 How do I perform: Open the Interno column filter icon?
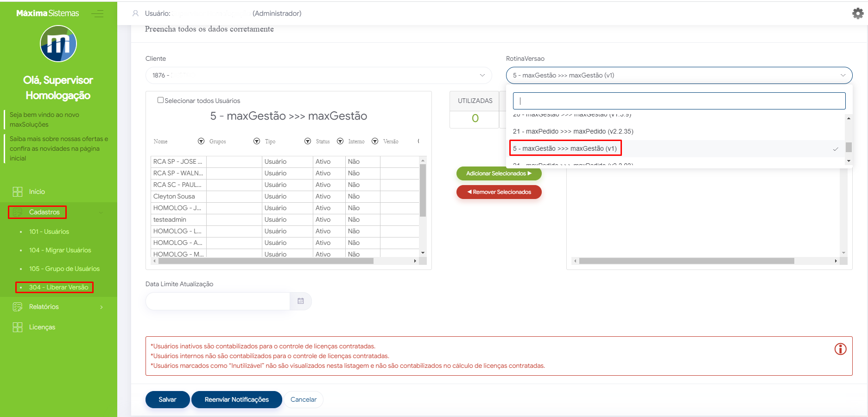375,141
